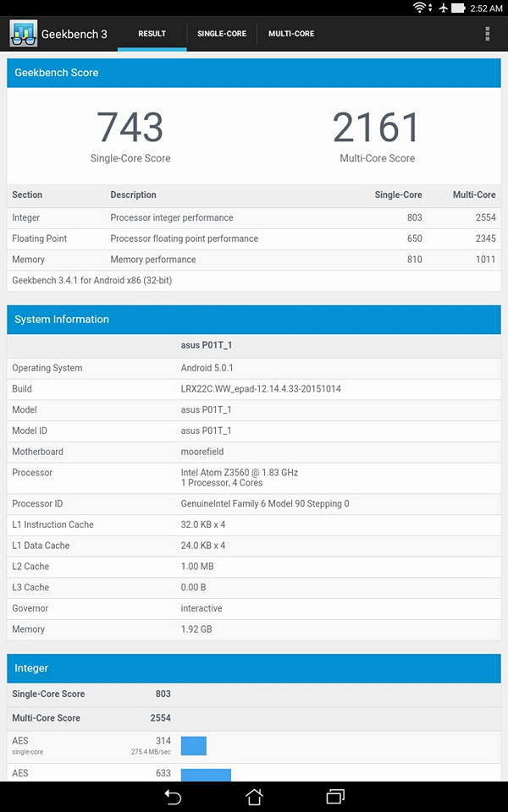Tap the blue Integer section header

(x=254, y=668)
